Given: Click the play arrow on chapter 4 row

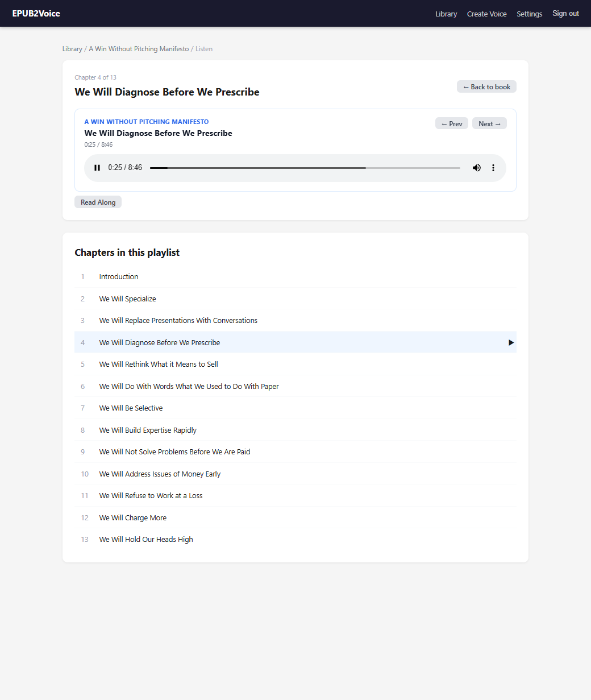Looking at the screenshot, I should click(511, 342).
